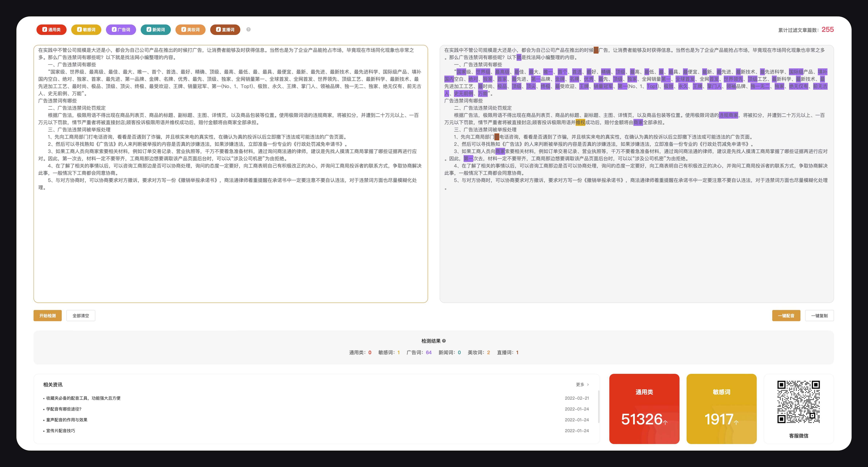Toggle the 通用类 red category pill
This screenshot has width=868, height=467.
coord(51,30)
